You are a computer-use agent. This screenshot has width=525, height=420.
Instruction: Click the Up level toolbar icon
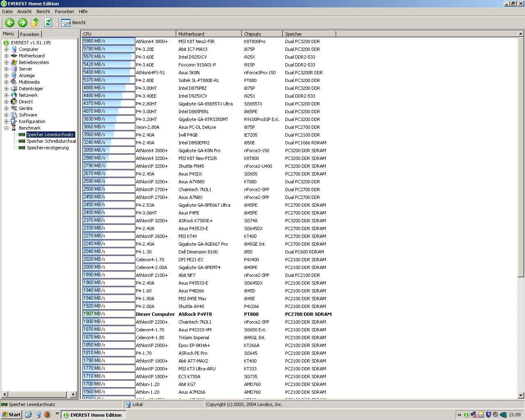pos(35,23)
